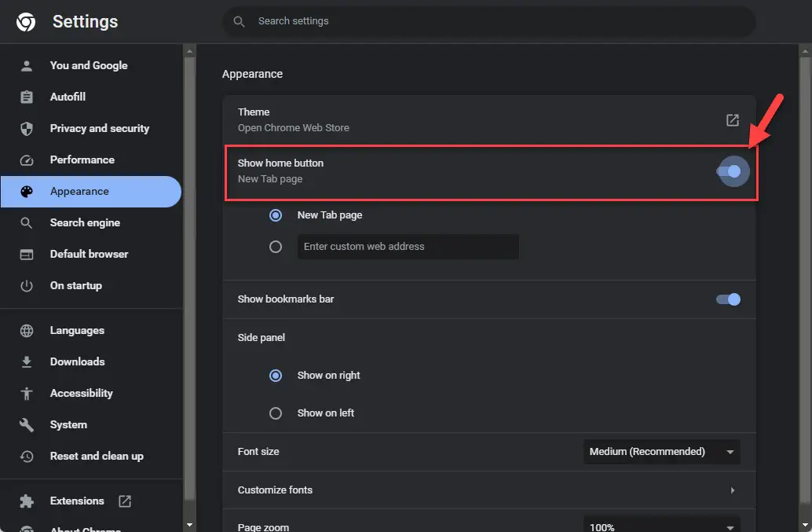Open the Font size dropdown
Image resolution: width=812 pixels, height=532 pixels.
[x=660, y=452]
